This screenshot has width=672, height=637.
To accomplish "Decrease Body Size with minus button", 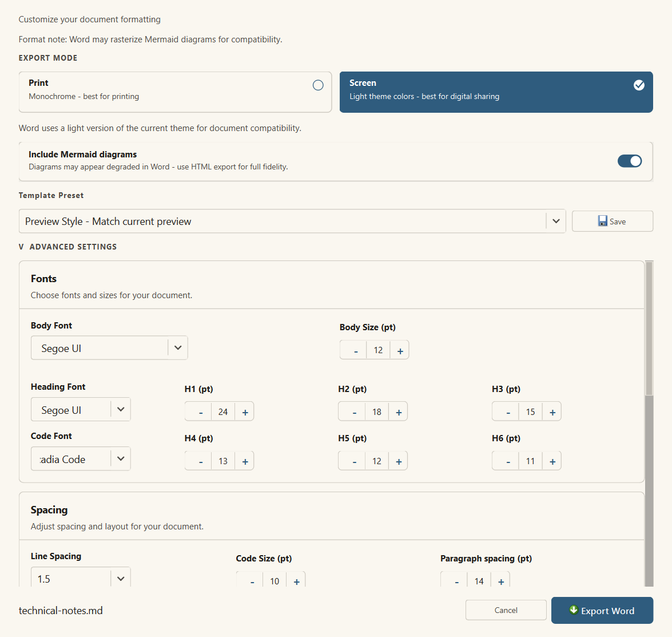I will tap(353, 350).
